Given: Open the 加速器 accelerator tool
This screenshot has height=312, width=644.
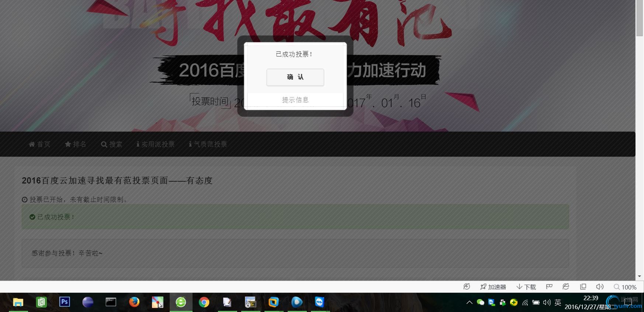Looking at the screenshot, I should (493, 287).
